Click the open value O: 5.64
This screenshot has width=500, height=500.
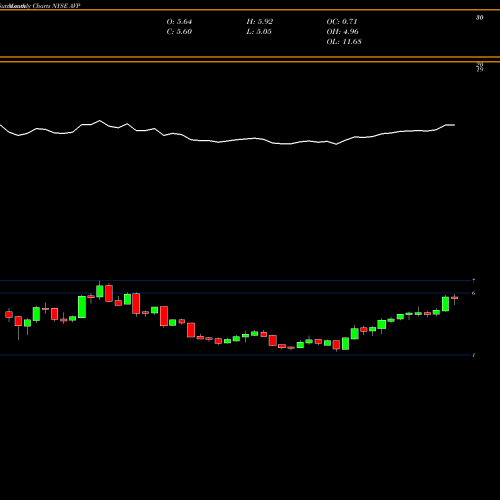click(x=179, y=22)
